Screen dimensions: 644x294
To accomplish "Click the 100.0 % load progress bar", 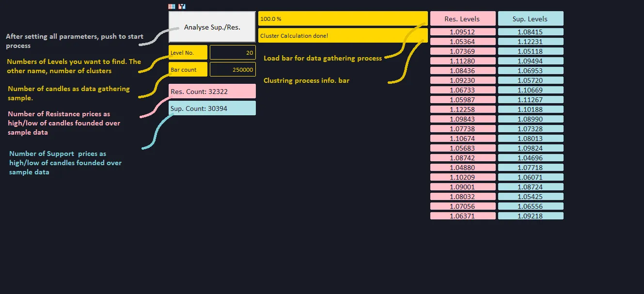I will click(x=343, y=18).
